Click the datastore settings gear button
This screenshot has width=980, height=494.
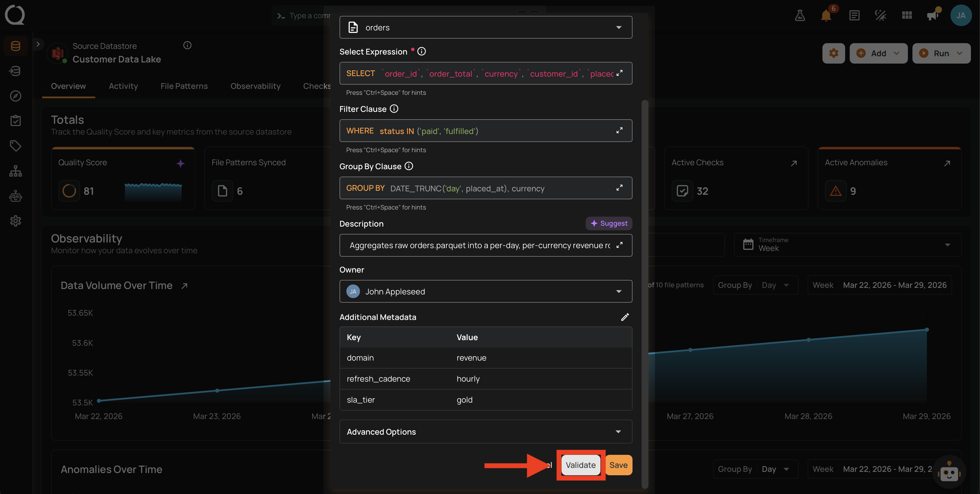tap(834, 53)
